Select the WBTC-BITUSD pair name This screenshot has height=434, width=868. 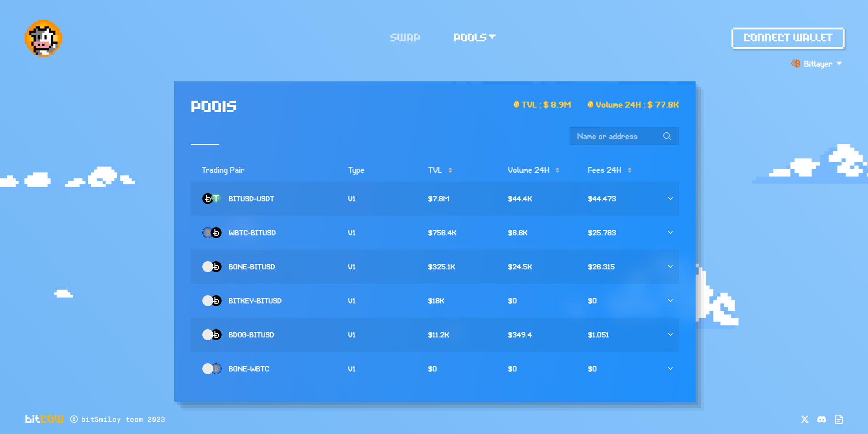[252, 233]
